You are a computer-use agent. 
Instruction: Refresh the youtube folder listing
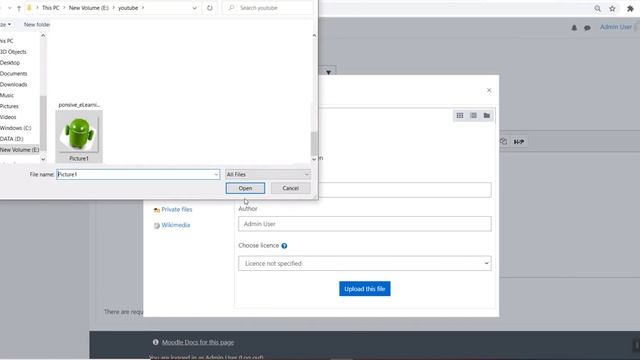click(x=210, y=8)
